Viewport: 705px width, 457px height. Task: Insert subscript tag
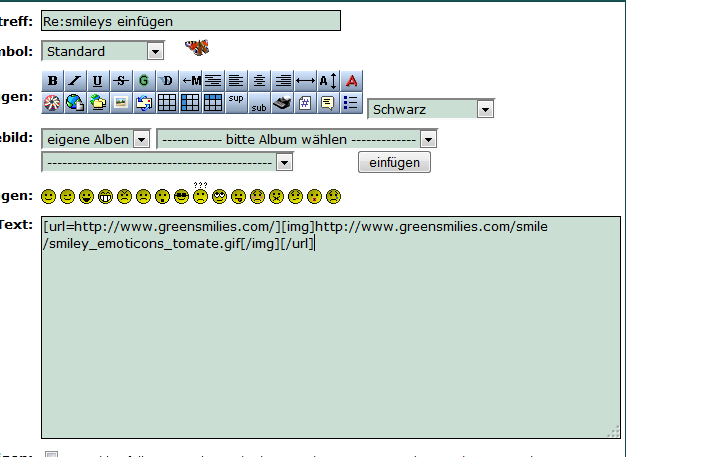(259, 103)
